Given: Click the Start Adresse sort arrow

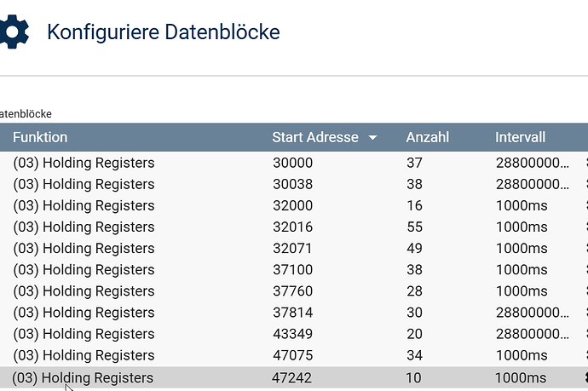Looking at the screenshot, I should (372, 138).
